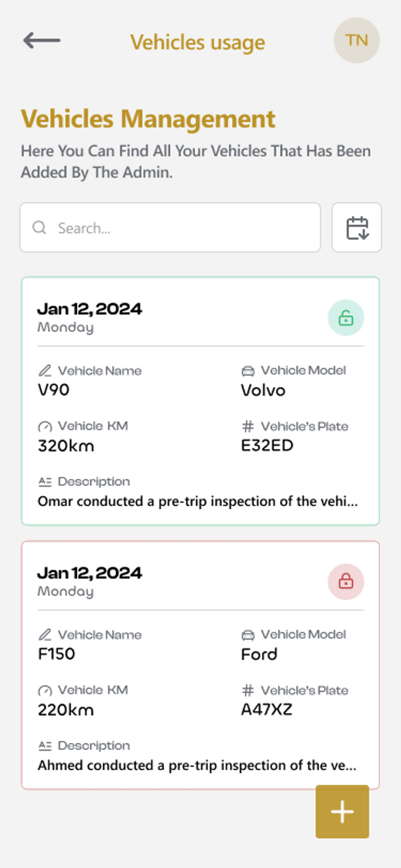Tap the green unlocked icon on V90 card
The image size is (401, 868).
click(x=346, y=318)
